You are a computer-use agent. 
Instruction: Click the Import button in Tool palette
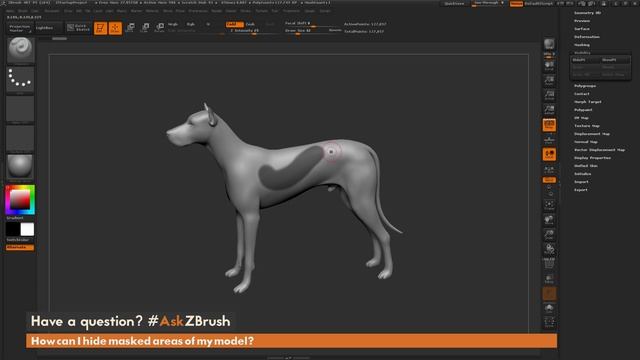(581, 182)
